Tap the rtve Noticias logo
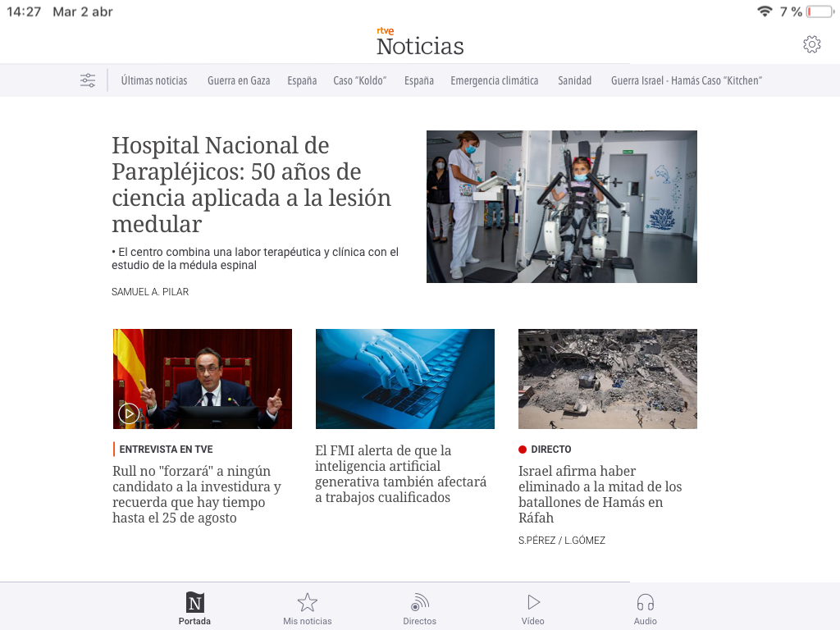This screenshot has height=630, width=840. [420, 42]
